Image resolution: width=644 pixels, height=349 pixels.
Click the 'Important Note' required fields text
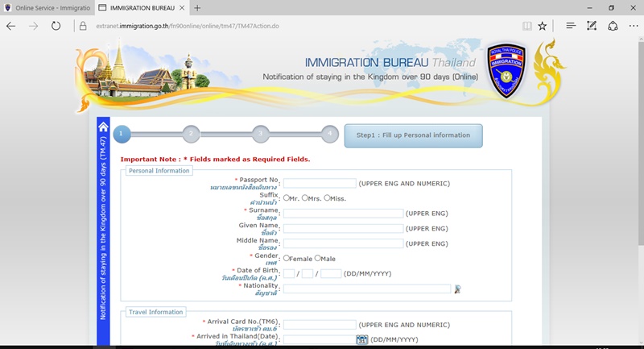click(x=215, y=160)
